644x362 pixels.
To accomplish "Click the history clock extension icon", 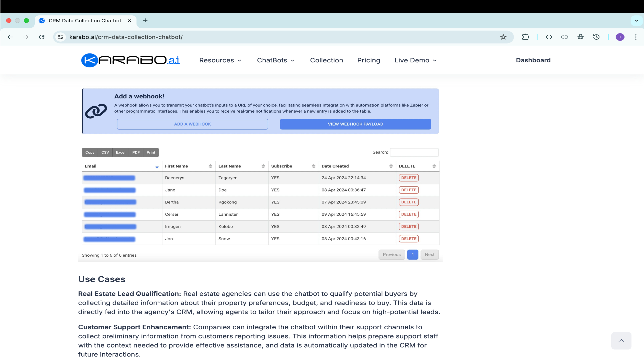I will coord(596,37).
